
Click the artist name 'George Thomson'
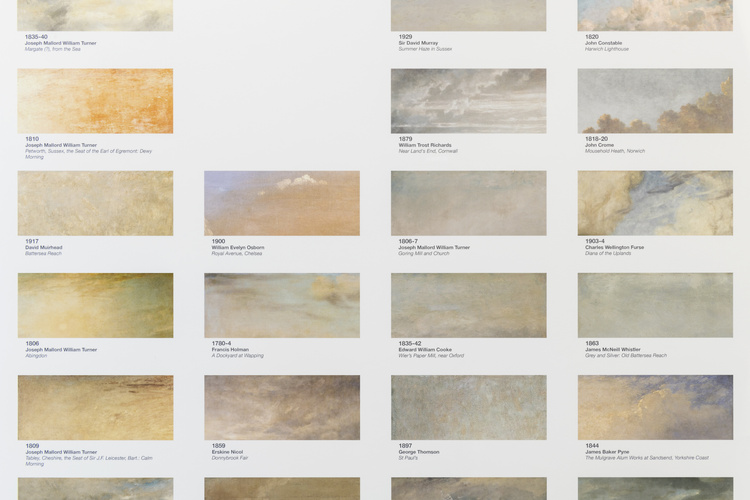(x=419, y=452)
